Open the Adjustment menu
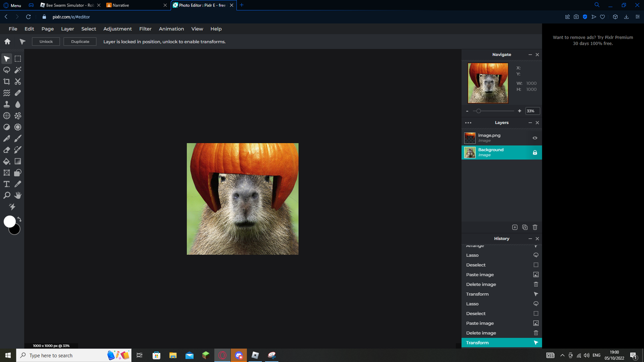Viewport: 644px width, 362px height. tap(117, 29)
